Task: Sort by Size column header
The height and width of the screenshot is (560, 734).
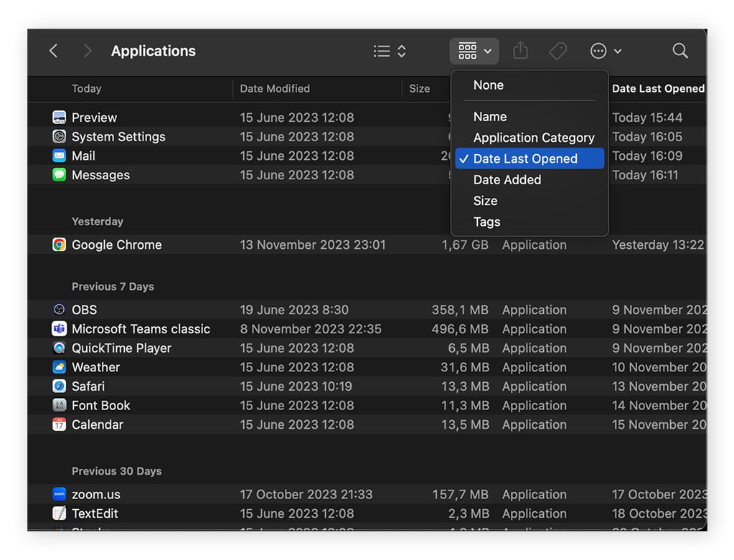Action: tap(420, 88)
